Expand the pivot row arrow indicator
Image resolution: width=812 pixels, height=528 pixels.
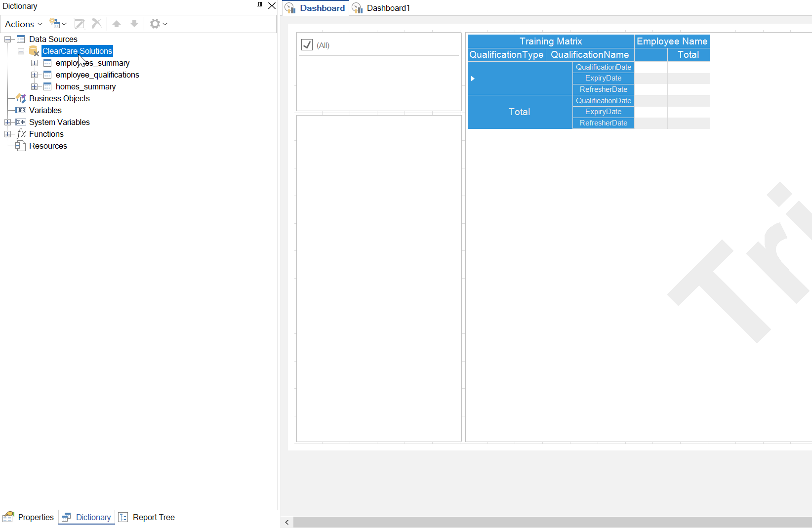click(x=473, y=79)
